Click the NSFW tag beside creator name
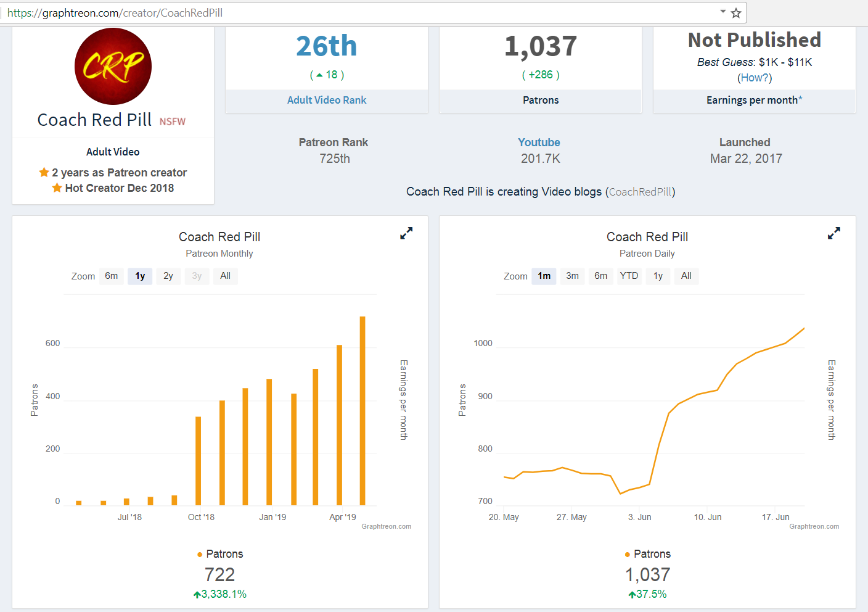 pos(173,122)
